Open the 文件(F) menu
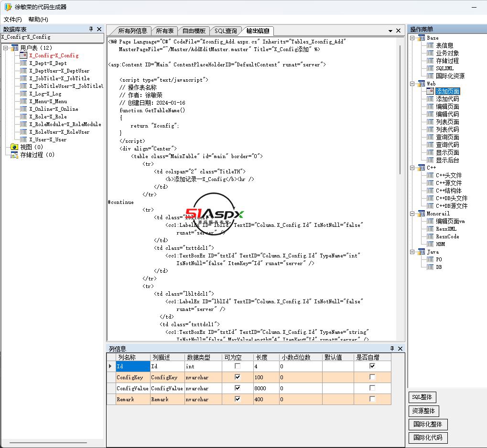The image size is (487, 448). click(x=13, y=19)
